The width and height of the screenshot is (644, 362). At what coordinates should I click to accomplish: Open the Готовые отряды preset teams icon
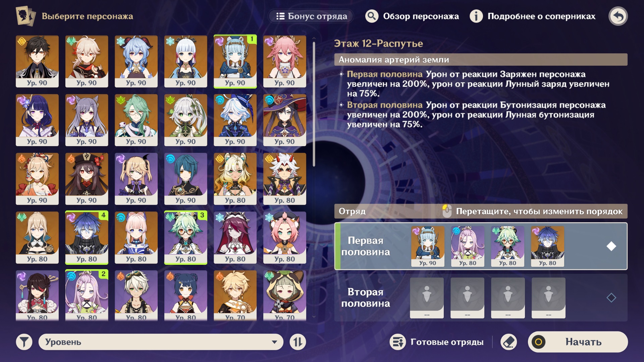coord(398,342)
